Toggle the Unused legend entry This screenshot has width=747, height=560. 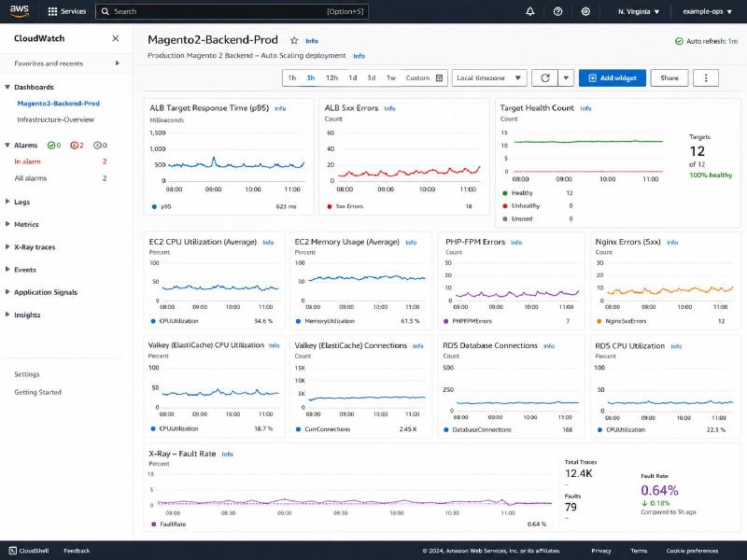517,218
